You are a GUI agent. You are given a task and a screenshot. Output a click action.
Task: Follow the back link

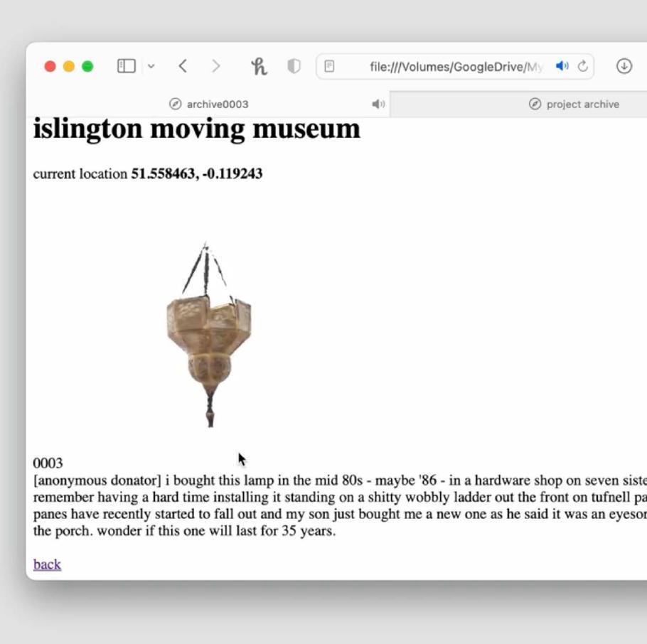(x=47, y=564)
